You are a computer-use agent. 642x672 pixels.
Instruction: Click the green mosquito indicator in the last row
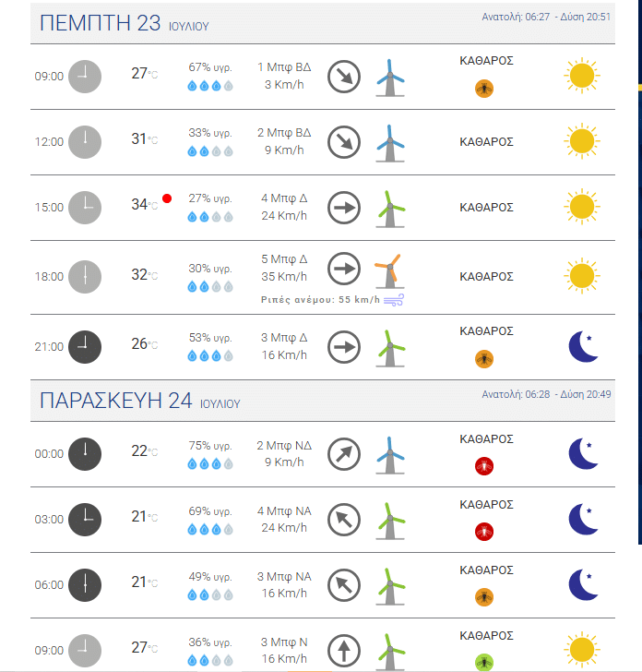(x=484, y=662)
